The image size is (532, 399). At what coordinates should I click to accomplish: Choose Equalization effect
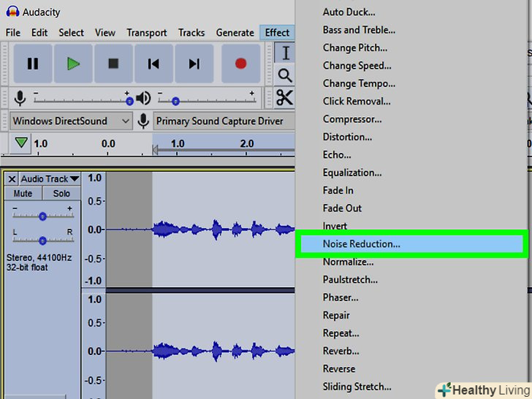352,172
